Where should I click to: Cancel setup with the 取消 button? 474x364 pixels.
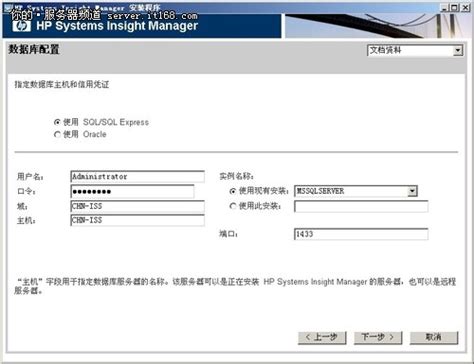click(x=434, y=337)
